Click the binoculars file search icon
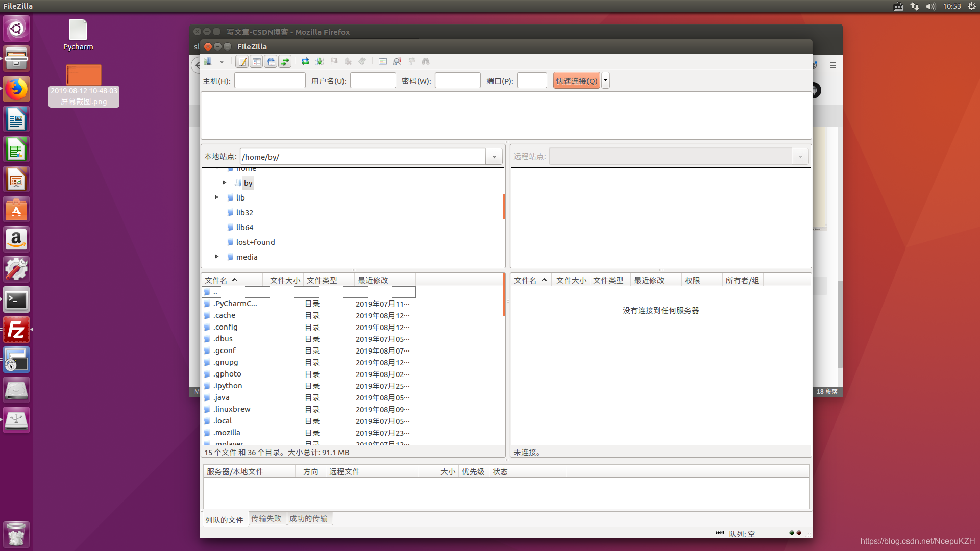The image size is (980, 551). 426,62
